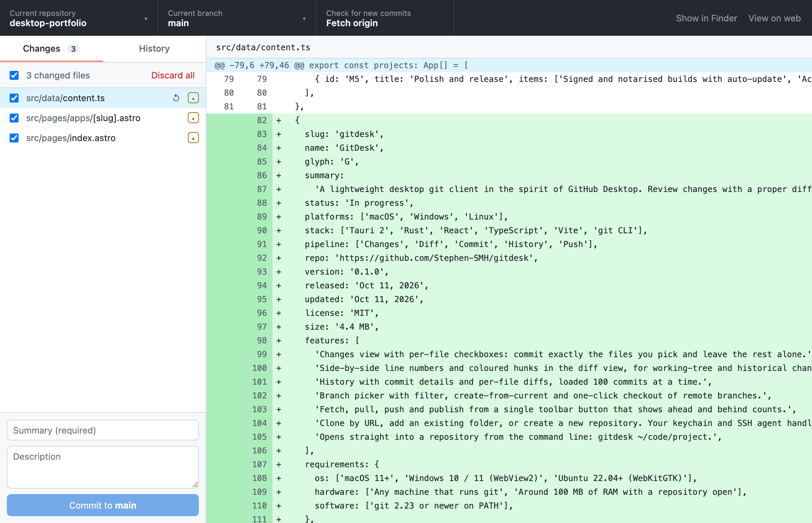Focus the Description text area
The width and height of the screenshot is (812, 523).
point(103,467)
